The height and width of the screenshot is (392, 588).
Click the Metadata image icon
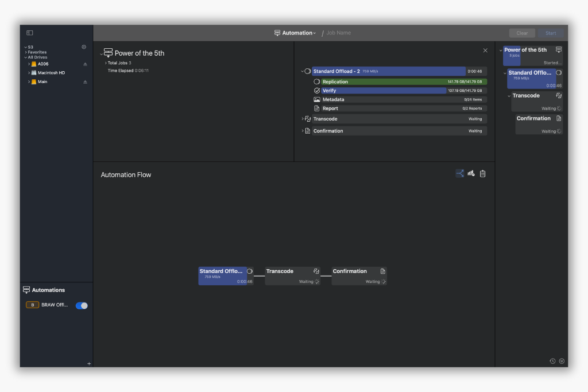(x=317, y=100)
